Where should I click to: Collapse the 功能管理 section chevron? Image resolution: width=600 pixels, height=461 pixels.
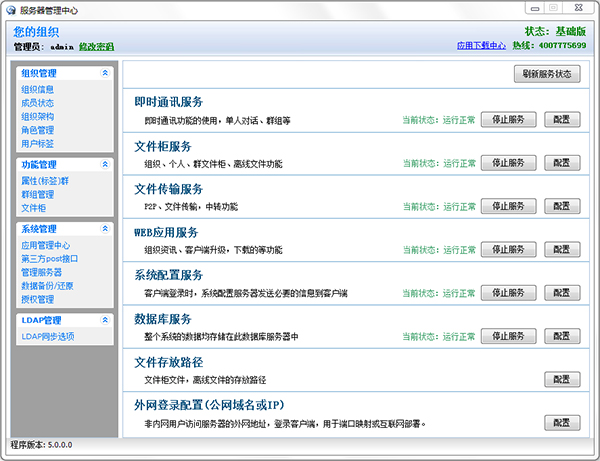[105, 164]
